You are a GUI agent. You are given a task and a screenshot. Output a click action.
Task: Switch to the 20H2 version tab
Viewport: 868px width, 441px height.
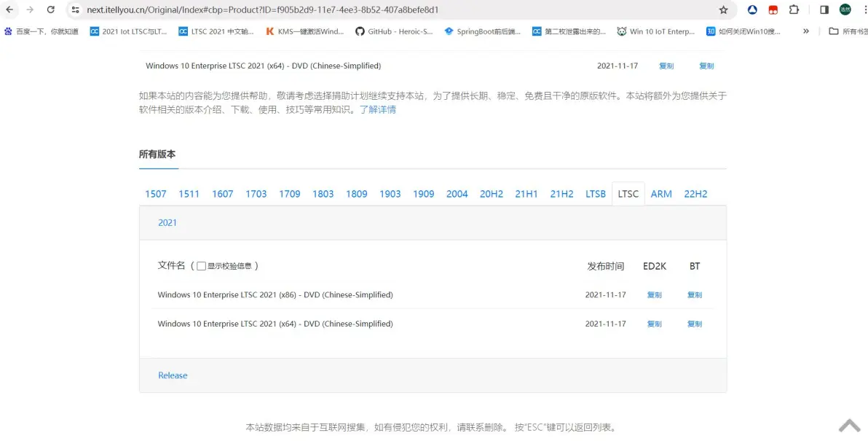tap(492, 194)
